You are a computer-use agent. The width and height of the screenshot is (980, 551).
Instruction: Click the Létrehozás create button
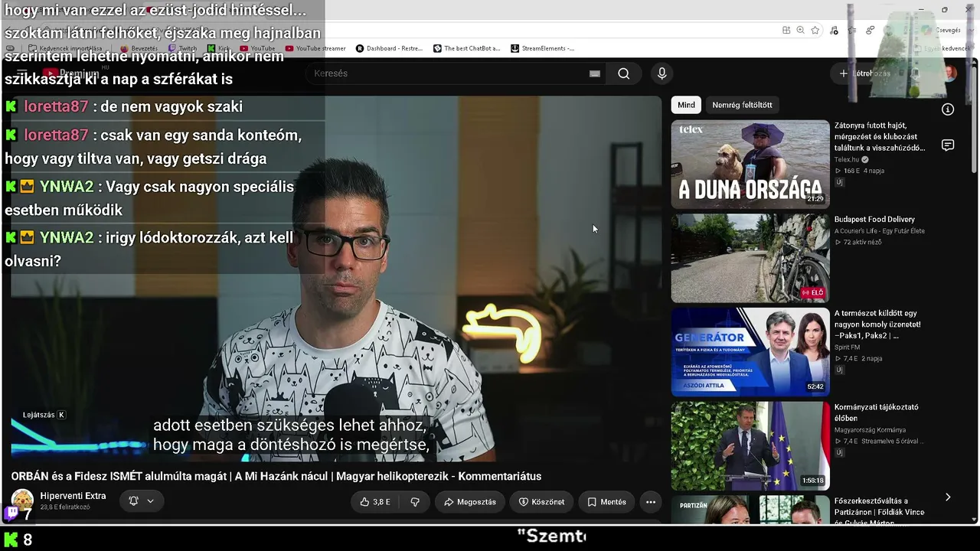(x=864, y=73)
